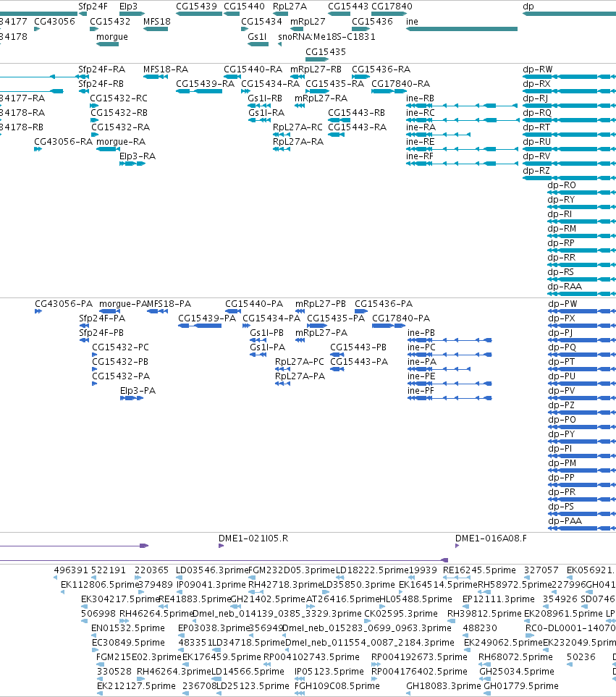The height and width of the screenshot is (697, 616).
Task: Click the MFS18-RA transcript label
Action: click(166, 69)
